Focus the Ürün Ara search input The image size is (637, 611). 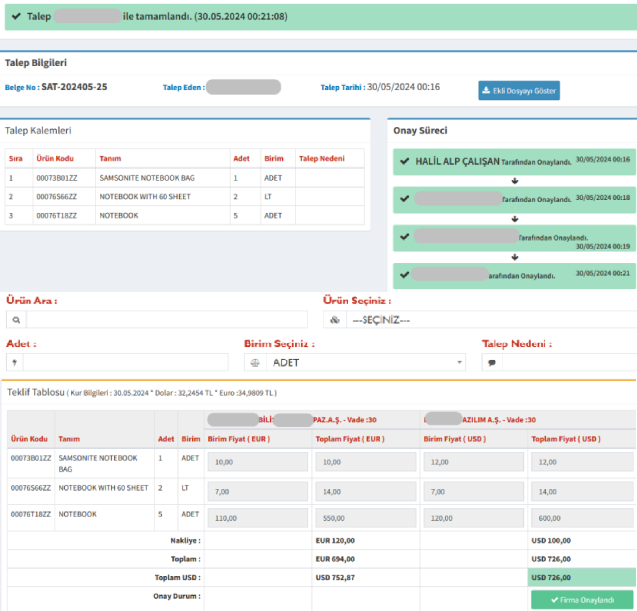pyautogui.click(x=165, y=320)
